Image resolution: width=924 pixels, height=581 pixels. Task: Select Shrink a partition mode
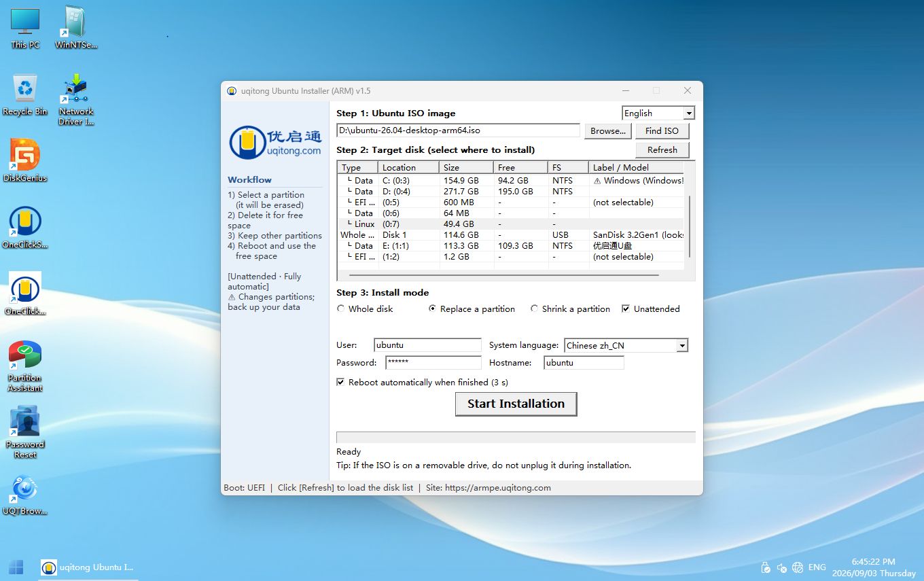click(570, 309)
